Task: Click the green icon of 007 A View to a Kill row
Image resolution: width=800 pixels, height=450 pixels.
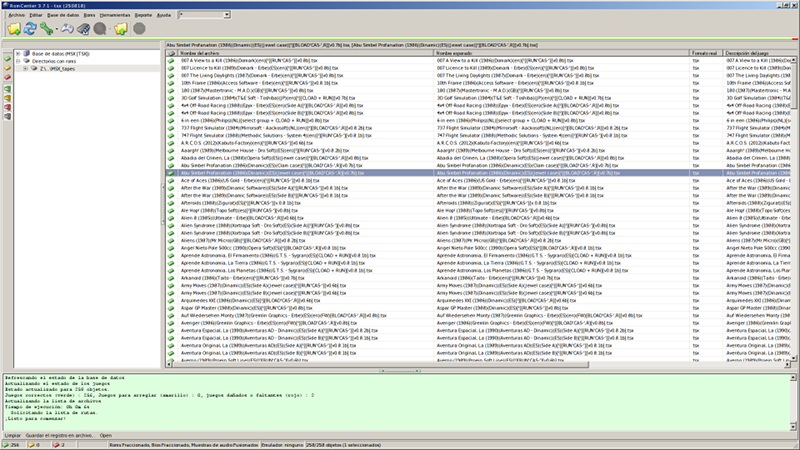Action: pos(171,60)
